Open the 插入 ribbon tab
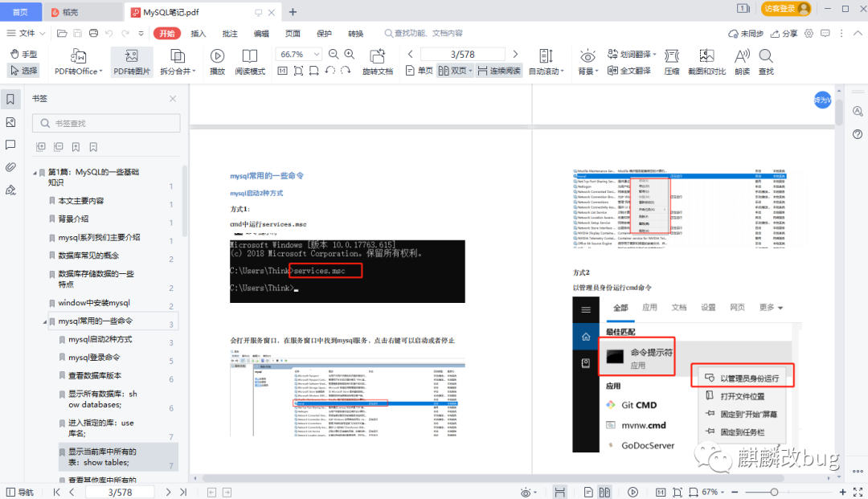 (x=199, y=33)
